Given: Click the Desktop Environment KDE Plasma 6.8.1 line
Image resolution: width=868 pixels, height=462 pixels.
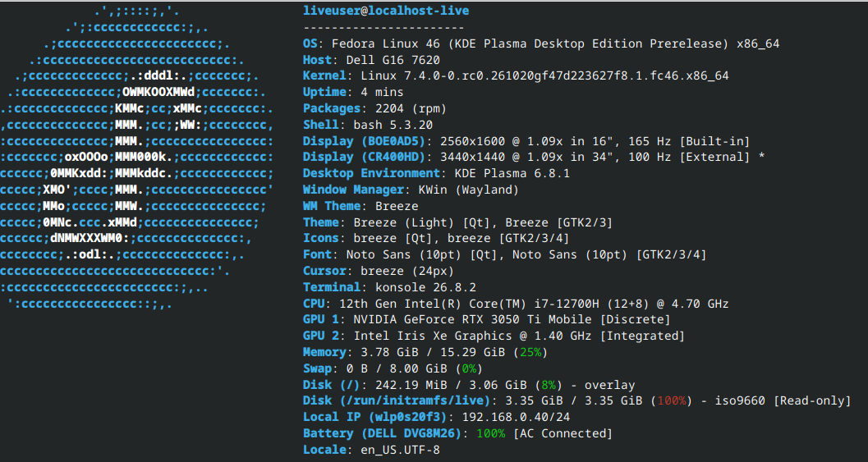Looking at the screenshot, I should tap(436, 173).
